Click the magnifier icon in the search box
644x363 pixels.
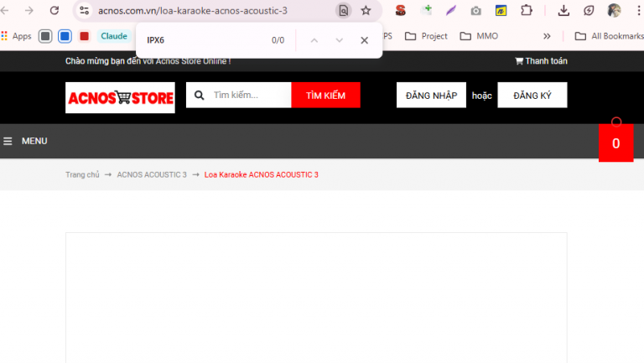(x=200, y=96)
